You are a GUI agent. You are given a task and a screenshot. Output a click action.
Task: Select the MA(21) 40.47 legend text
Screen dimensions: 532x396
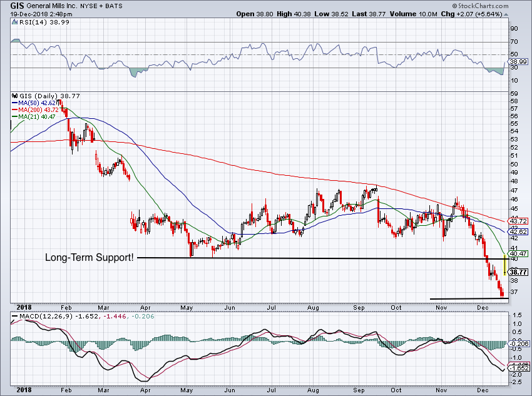point(37,116)
